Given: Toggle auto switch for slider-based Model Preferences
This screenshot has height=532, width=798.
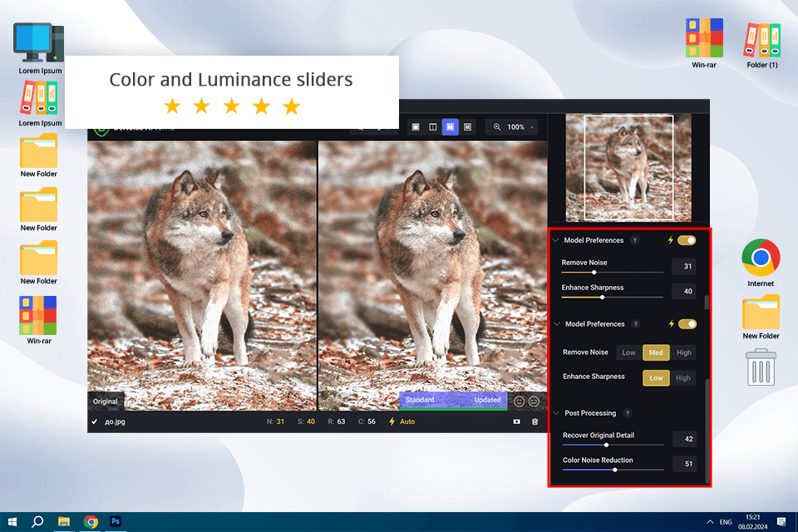Looking at the screenshot, I should [x=687, y=240].
